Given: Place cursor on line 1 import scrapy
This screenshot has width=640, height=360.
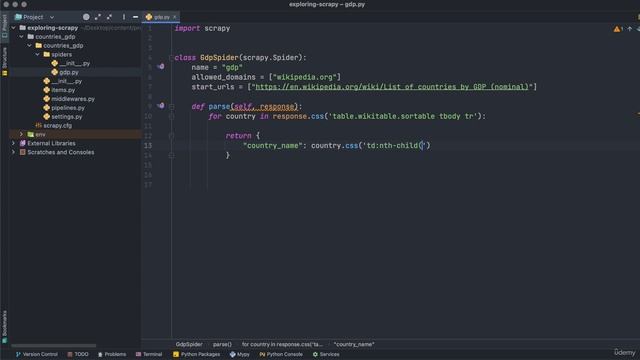Looking at the screenshot, I should coord(202,28).
